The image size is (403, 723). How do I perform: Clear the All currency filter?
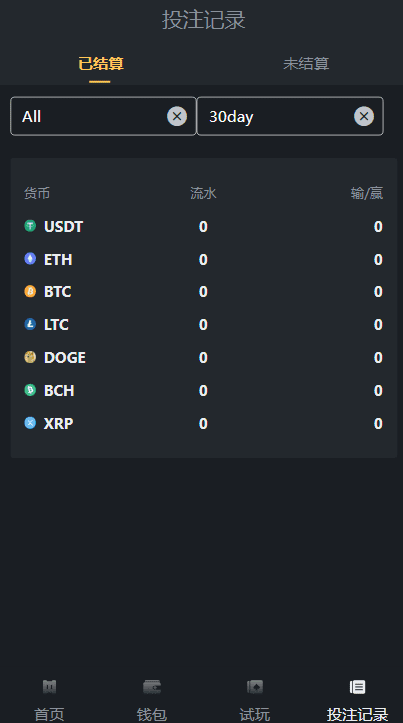pyautogui.click(x=177, y=116)
